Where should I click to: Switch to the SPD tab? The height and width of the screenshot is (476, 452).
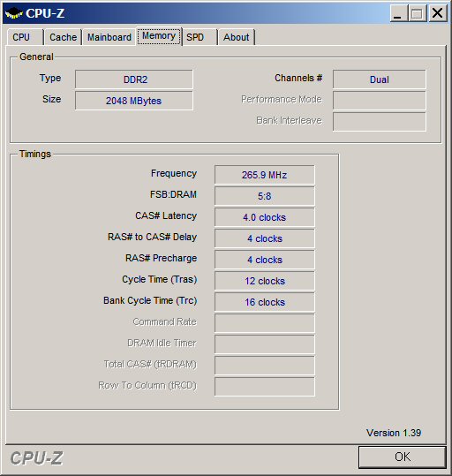(200, 37)
